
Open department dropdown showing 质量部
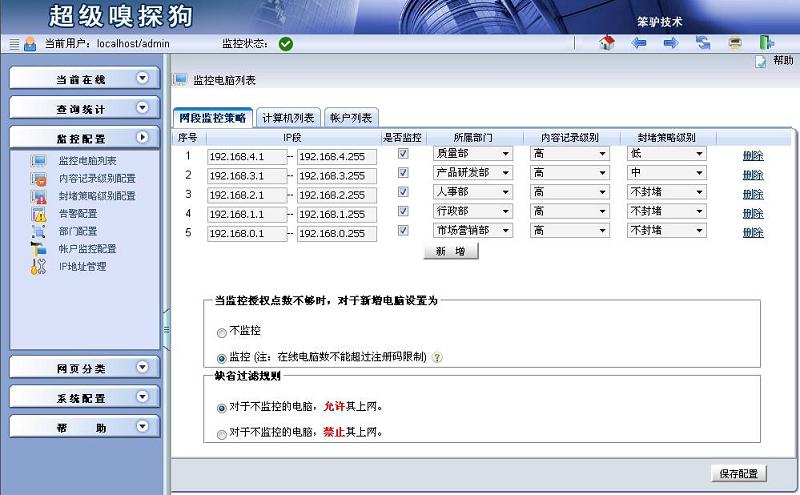tap(472, 155)
